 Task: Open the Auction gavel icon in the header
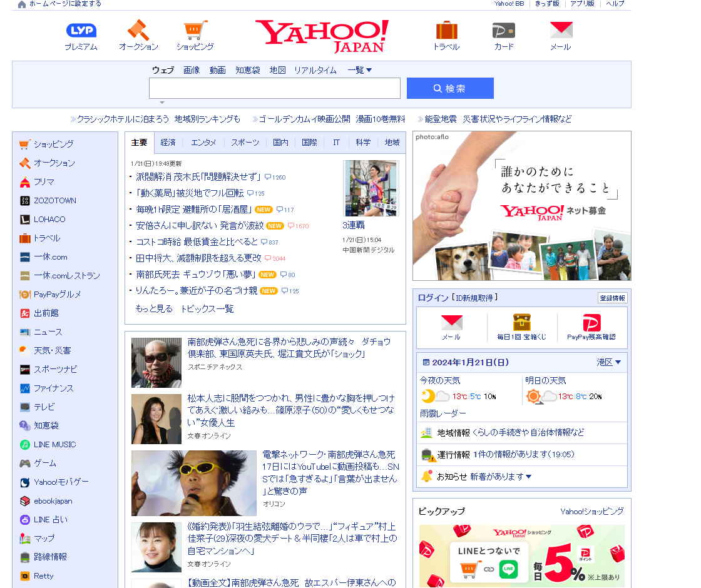click(x=138, y=30)
